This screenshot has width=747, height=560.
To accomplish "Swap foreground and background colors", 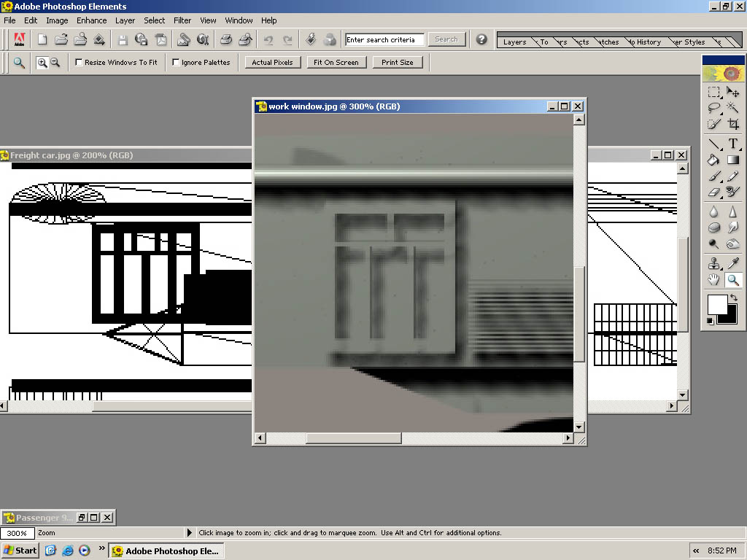I will [733, 297].
